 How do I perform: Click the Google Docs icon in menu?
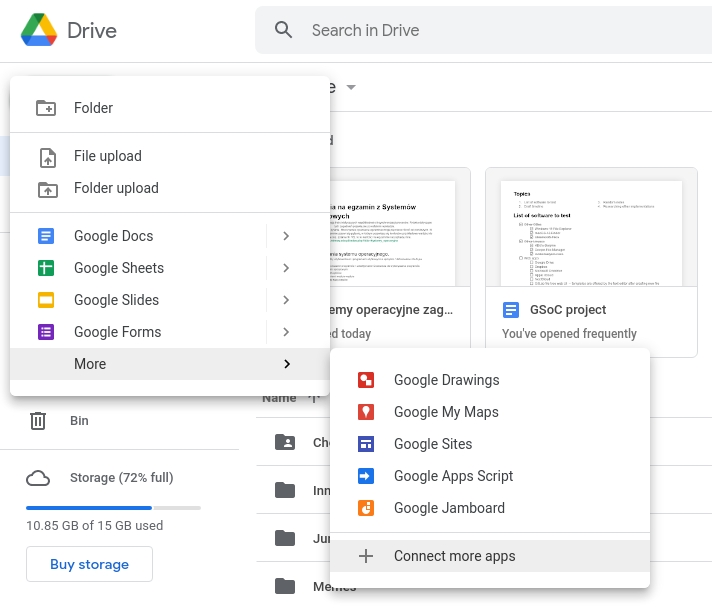point(46,236)
